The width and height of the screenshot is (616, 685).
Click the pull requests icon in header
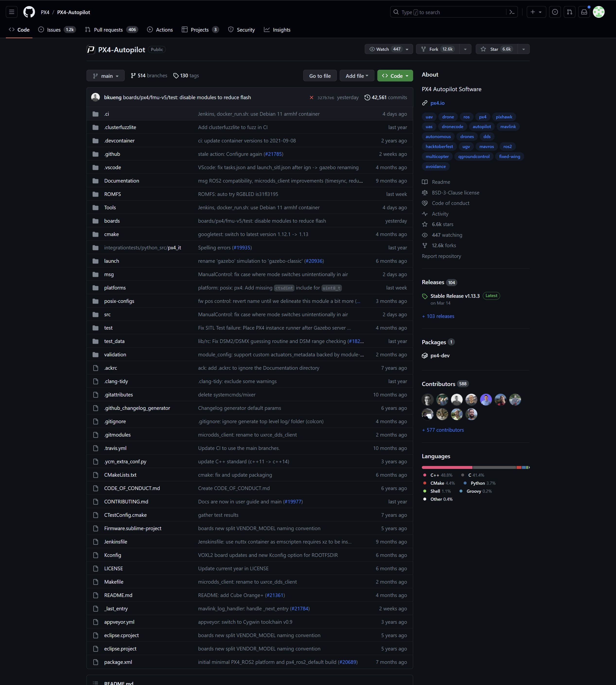(x=570, y=12)
